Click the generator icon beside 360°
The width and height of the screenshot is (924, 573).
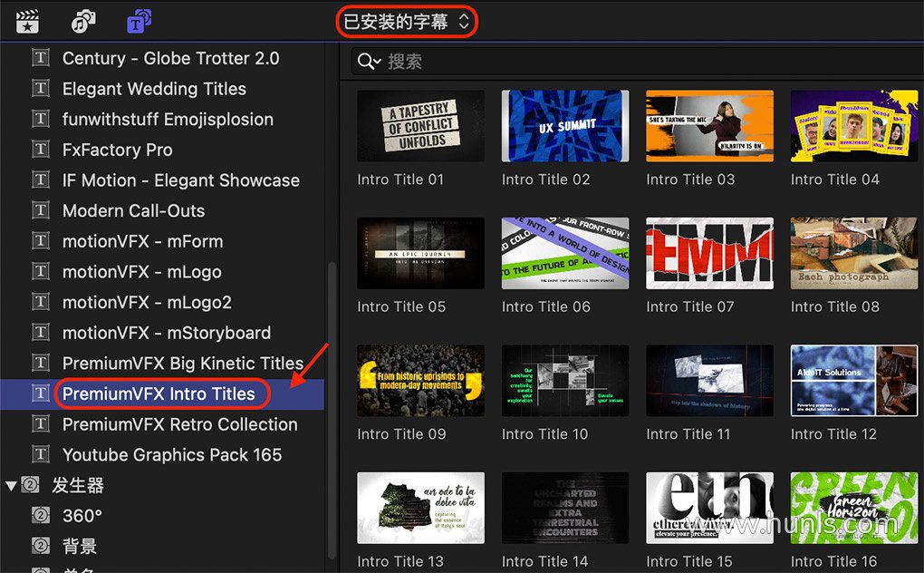coord(40,515)
